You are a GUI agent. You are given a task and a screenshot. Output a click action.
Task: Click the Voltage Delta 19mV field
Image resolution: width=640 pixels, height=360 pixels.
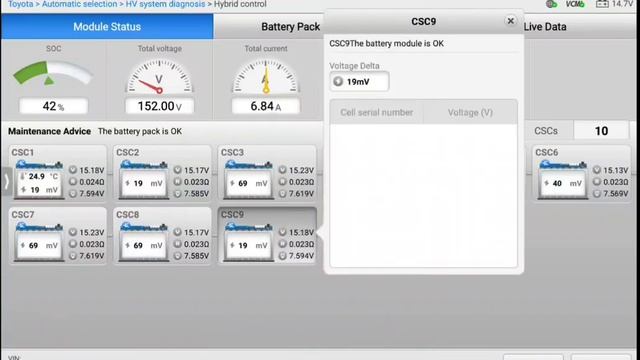coord(359,82)
